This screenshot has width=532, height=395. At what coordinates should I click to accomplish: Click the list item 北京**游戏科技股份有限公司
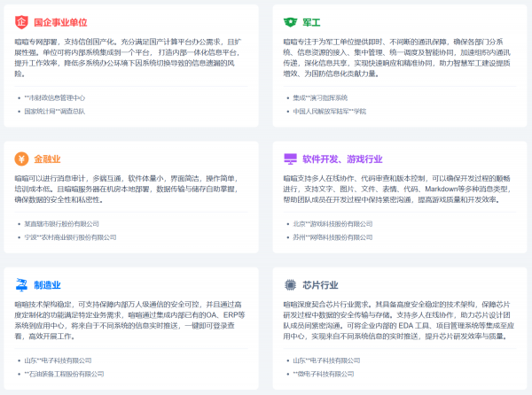click(332, 224)
